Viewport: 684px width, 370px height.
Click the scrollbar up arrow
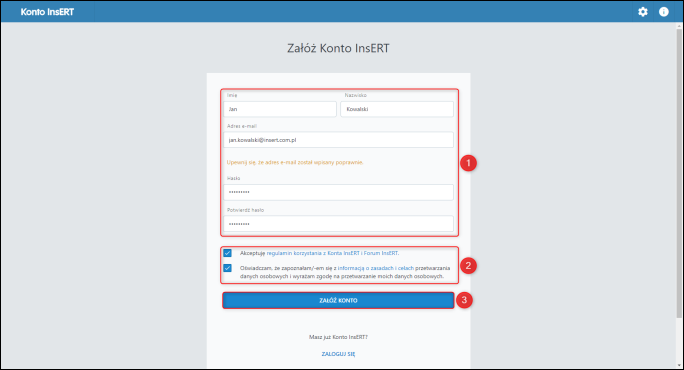[679, 26]
